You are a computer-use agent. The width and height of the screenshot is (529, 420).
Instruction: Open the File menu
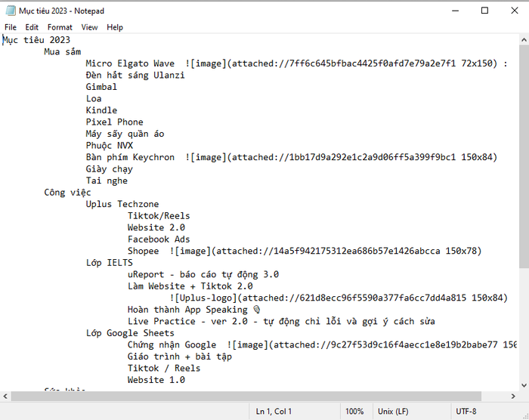[11, 27]
